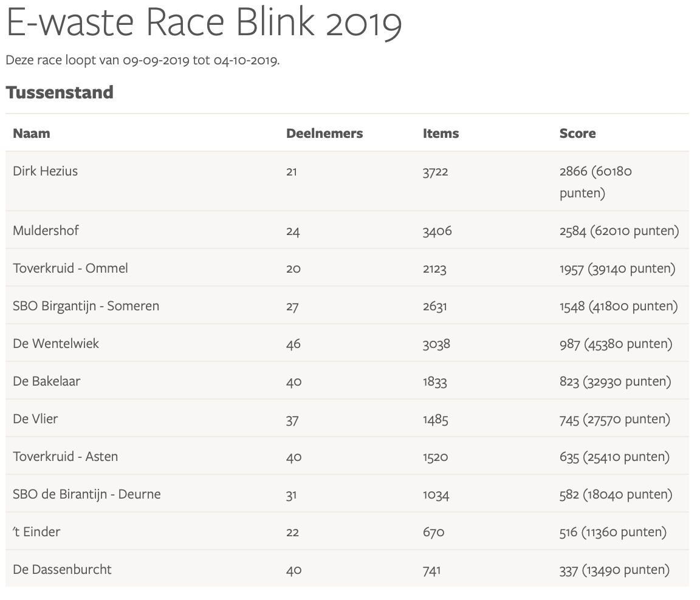The height and width of the screenshot is (600, 700).
Task: Click the race date range text
Action: (142, 61)
